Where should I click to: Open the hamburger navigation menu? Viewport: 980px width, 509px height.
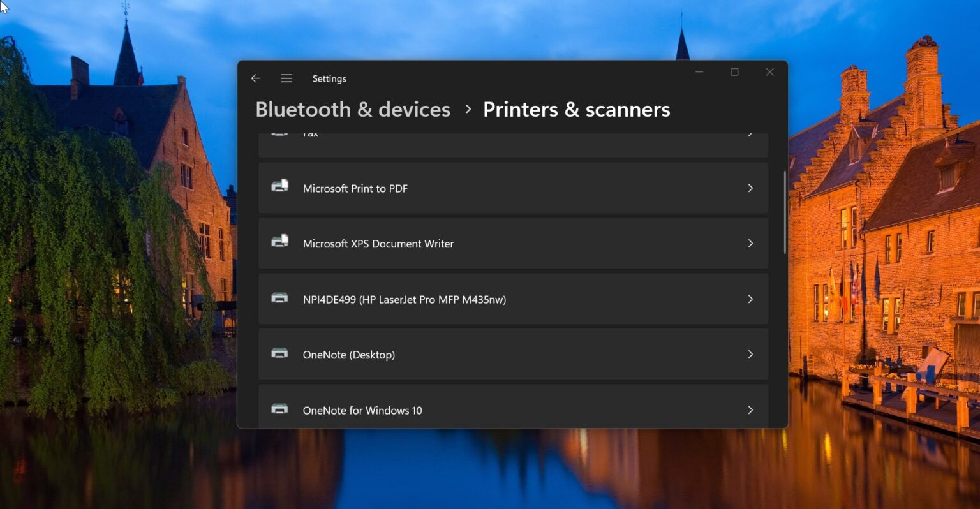click(x=286, y=78)
